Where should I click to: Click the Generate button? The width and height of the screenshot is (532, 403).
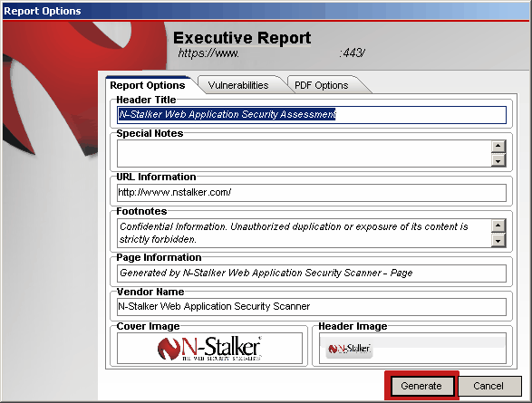coord(421,386)
